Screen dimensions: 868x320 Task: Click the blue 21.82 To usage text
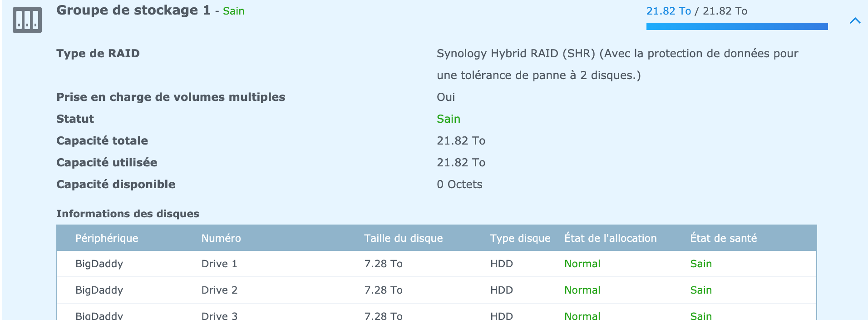tap(668, 11)
